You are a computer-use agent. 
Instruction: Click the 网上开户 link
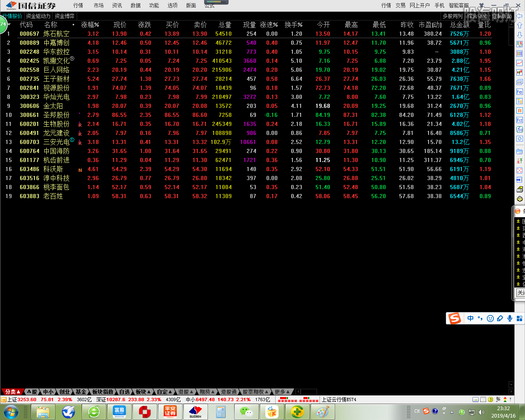tap(420, 5)
